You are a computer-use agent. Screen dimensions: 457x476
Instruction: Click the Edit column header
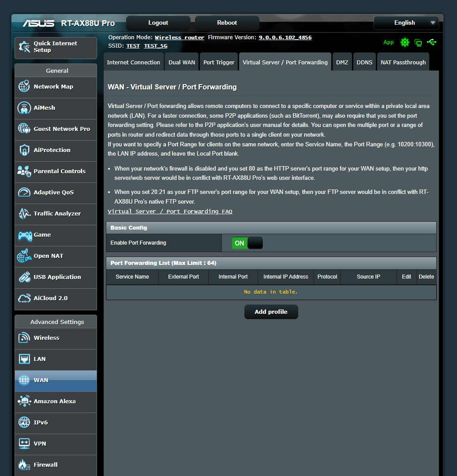[x=406, y=276]
